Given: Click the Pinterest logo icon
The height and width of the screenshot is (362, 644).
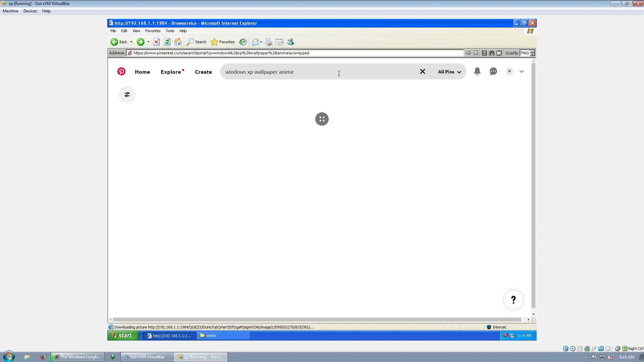Looking at the screenshot, I should point(121,71).
